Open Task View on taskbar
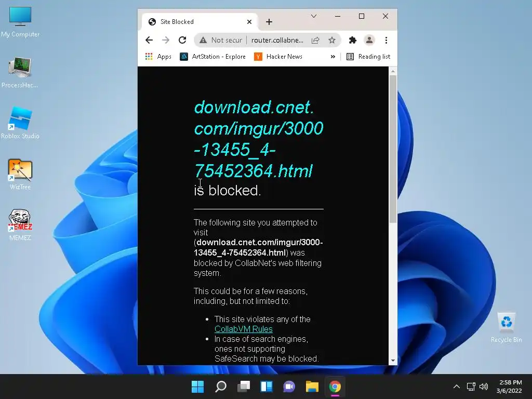The width and height of the screenshot is (532, 399). coord(244,387)
